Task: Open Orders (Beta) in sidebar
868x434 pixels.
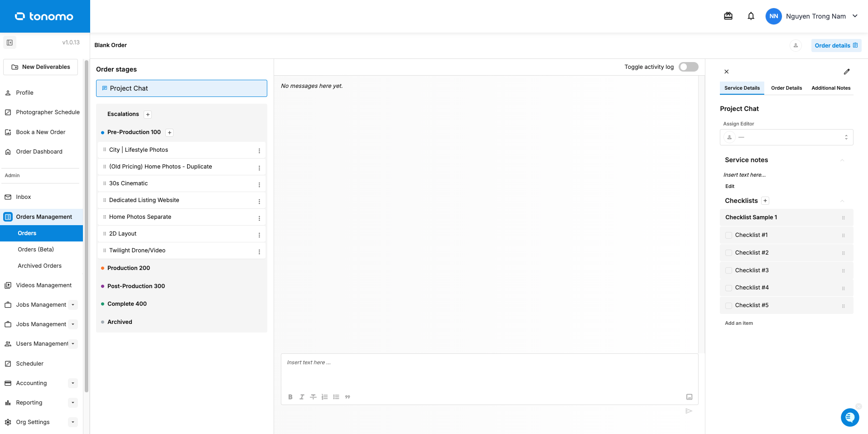Action: coord(36,250)
